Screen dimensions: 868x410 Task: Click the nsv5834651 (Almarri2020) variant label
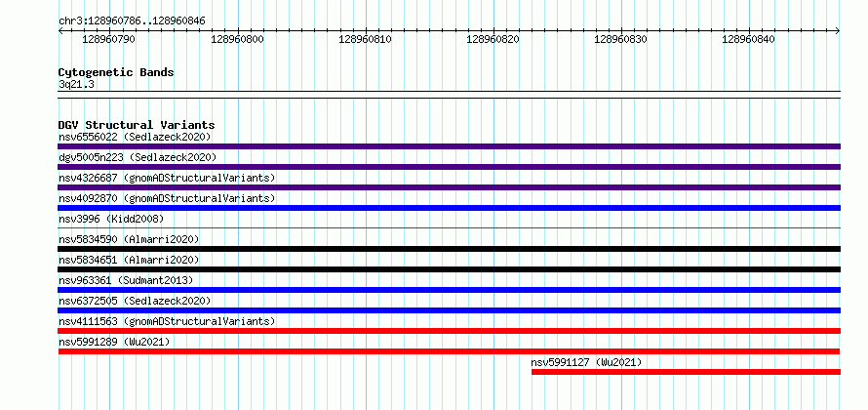click(x=129, y=260)
